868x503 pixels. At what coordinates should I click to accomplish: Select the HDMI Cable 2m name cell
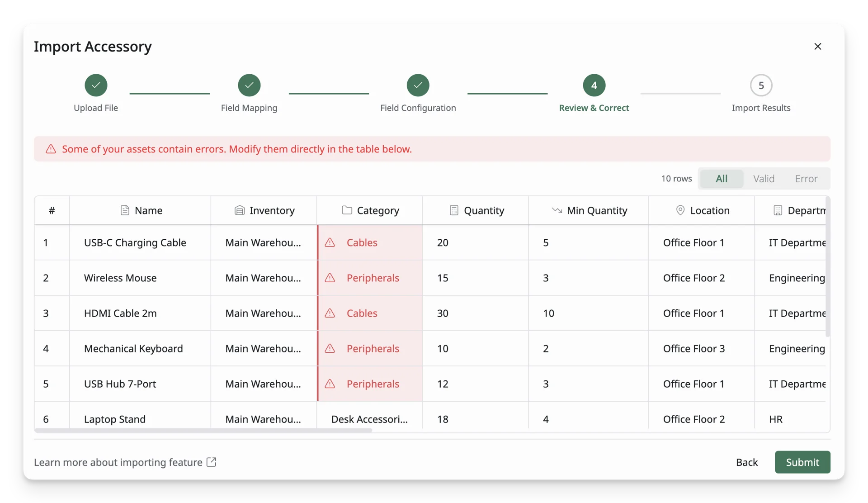[x=140, y=313]
